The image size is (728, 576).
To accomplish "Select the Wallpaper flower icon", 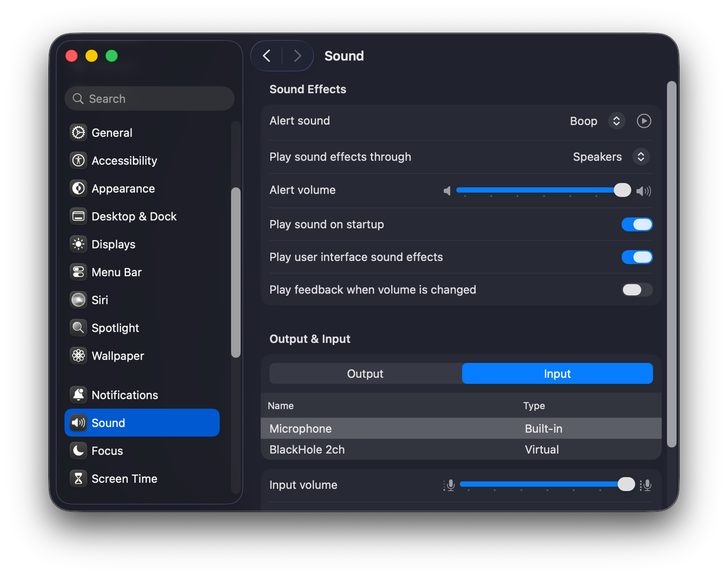I will (78, 356).
